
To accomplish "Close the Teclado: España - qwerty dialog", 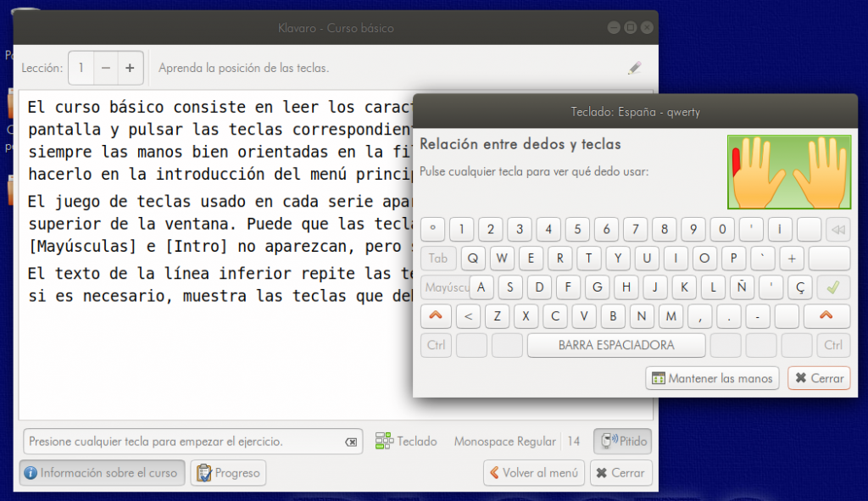I will click(818, 378).
